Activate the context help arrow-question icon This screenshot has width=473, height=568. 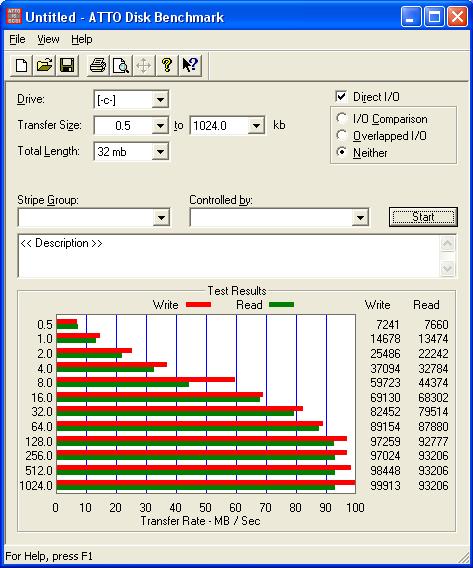coord(190,66)
